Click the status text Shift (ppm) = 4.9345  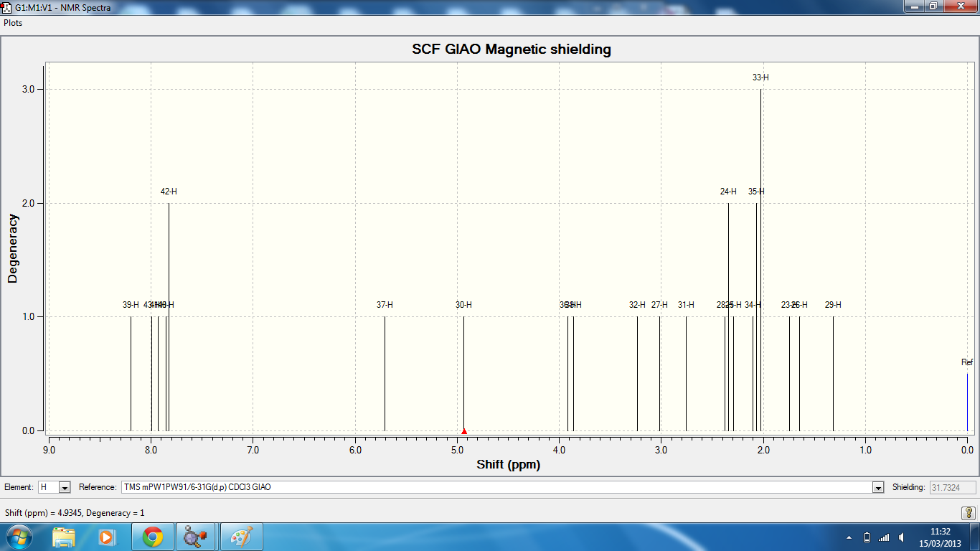[x=75, y=513]
